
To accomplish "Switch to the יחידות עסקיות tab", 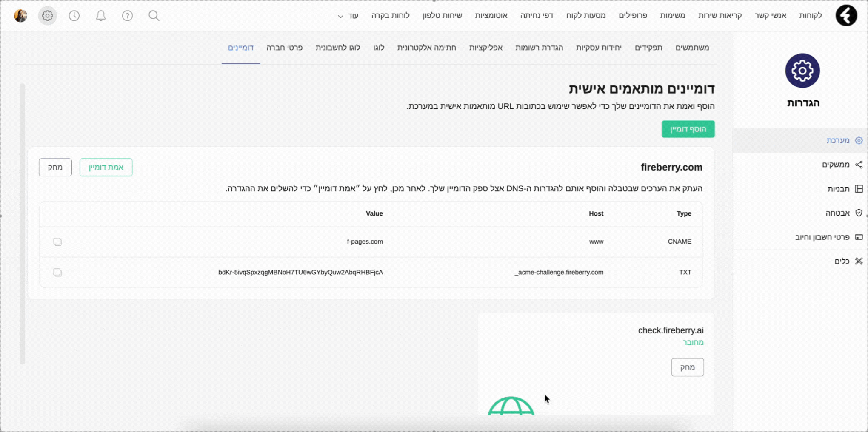I will point(599,48).
